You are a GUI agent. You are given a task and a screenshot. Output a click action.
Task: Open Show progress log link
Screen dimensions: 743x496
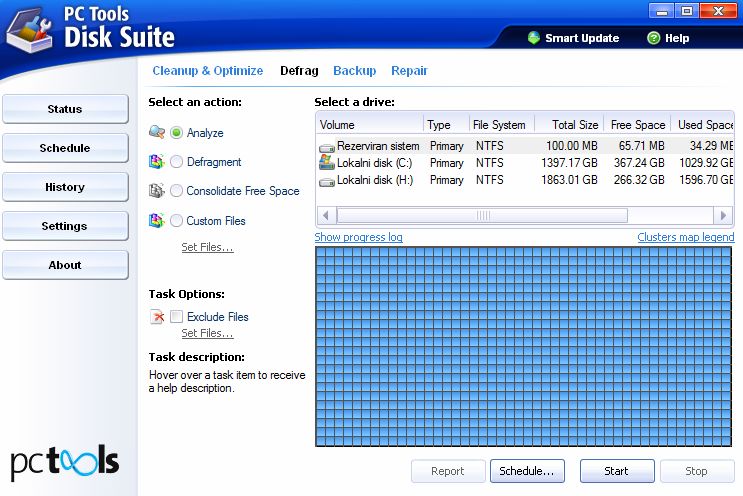(359, 237)
